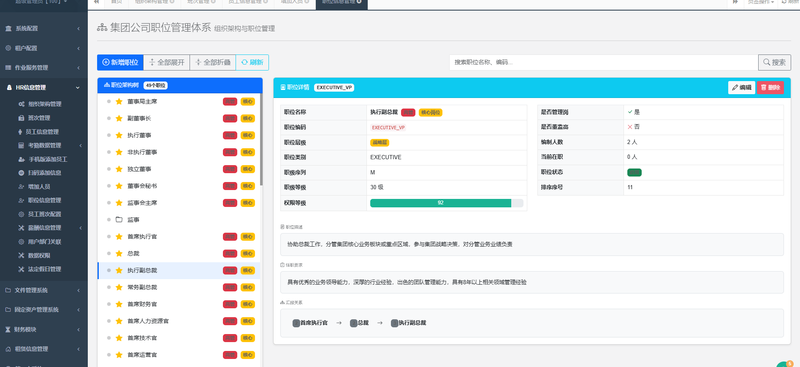Click the star icon next to 首席技术官
The image size is (800, 367).
[x=119, y=338]
